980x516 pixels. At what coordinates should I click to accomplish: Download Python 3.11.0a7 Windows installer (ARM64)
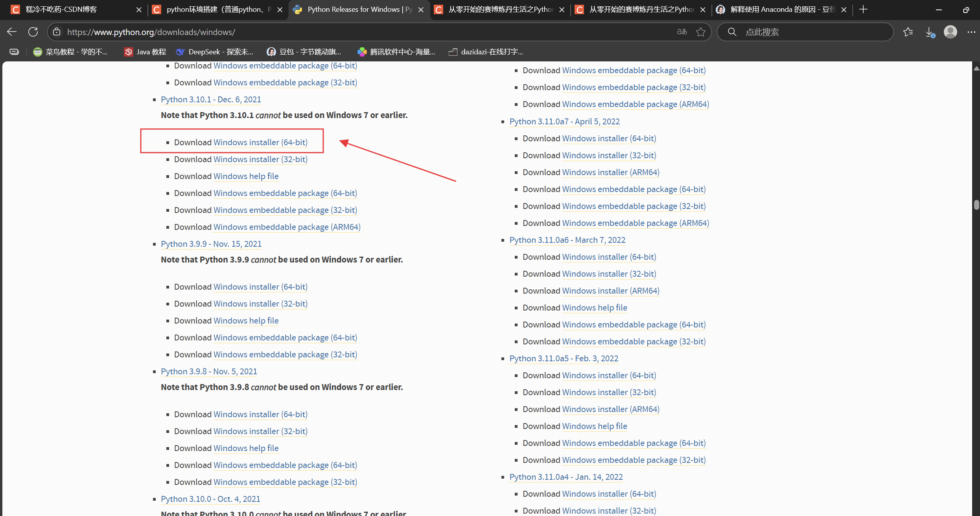click(x=611, y=172)
